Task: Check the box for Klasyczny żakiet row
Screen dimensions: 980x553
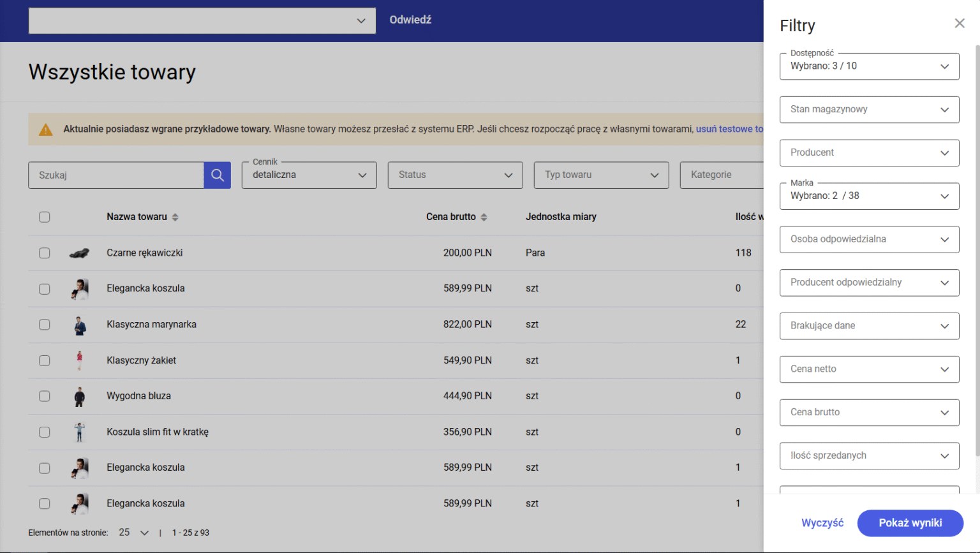Action: pos(44,360)
